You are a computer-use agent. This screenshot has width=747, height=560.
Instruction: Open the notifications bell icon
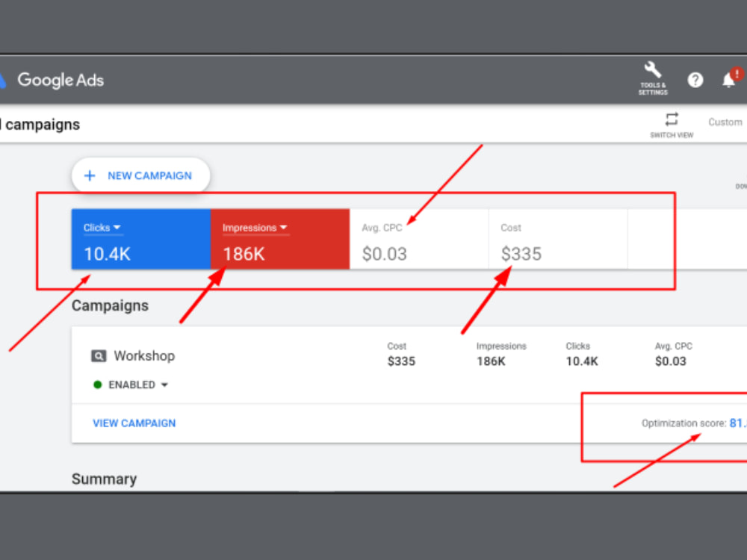click(x=728, y=80)
